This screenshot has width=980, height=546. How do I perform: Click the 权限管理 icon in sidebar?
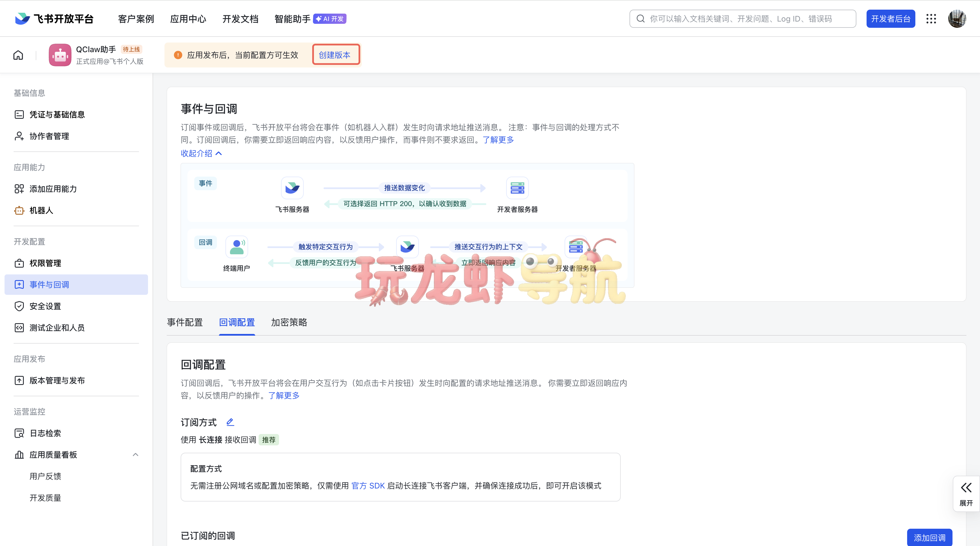pyautogui.click(x=19, y=263)
